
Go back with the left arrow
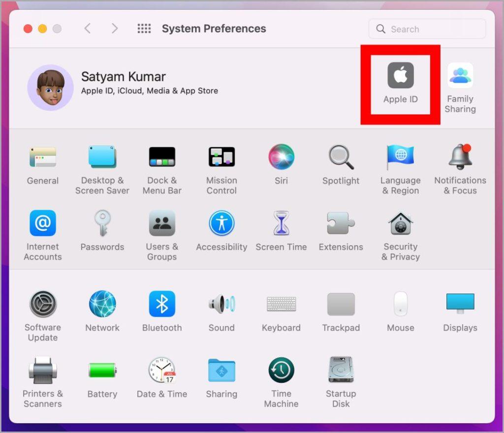[x=87, y=29]
